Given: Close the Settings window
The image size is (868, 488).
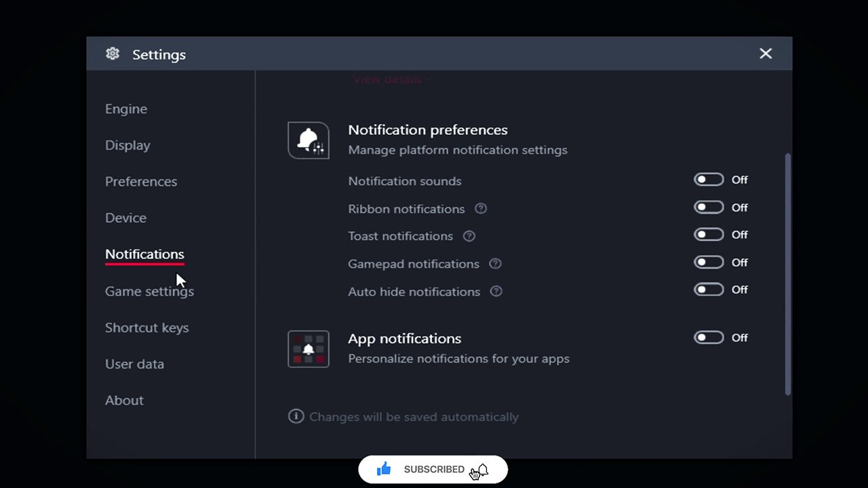Looking at the screenshot, I should pyautogui.click(x=766, y=54).
